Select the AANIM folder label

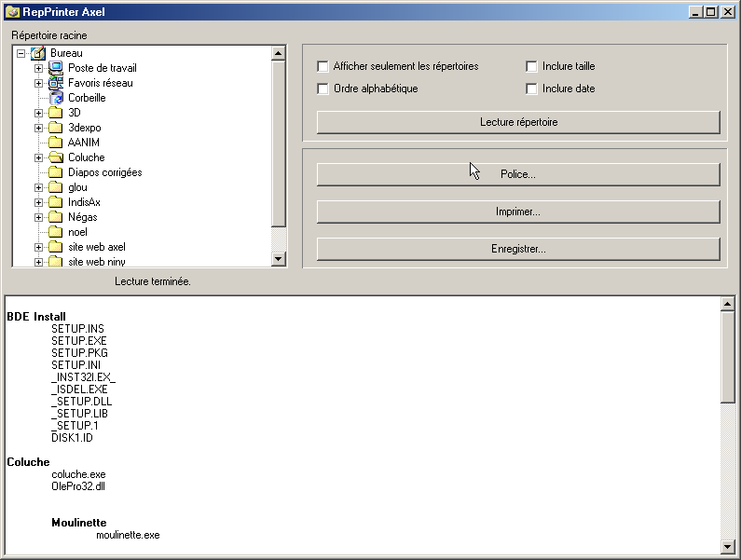84,143
